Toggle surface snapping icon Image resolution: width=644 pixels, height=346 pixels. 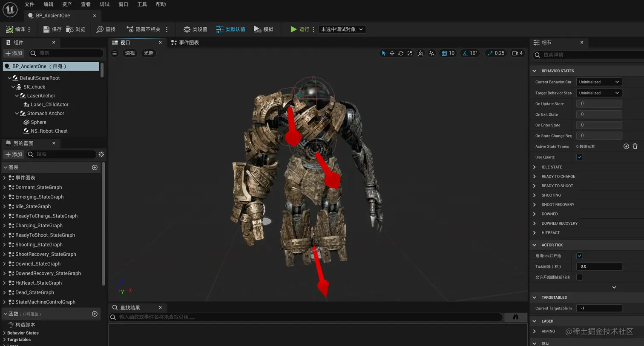[432, 53]
